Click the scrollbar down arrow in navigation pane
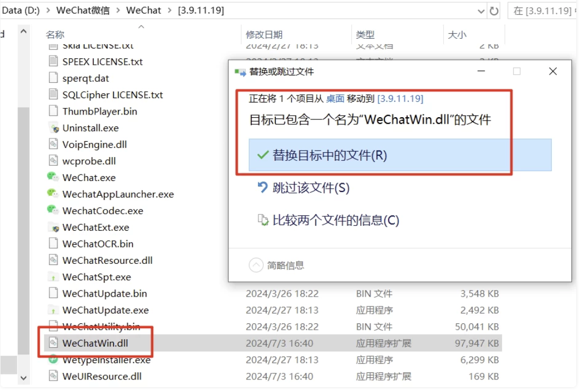 (23, 377)
